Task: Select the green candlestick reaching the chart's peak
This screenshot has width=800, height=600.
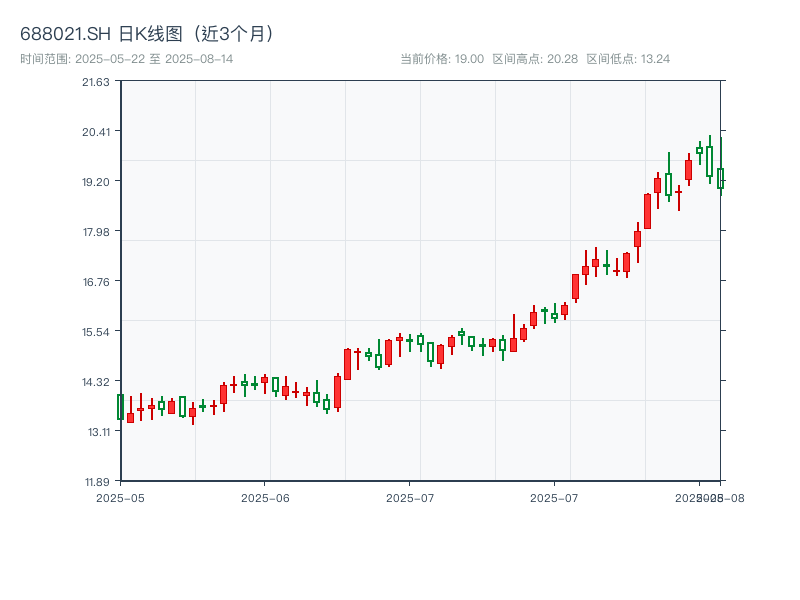Action: tap(709, 161)
